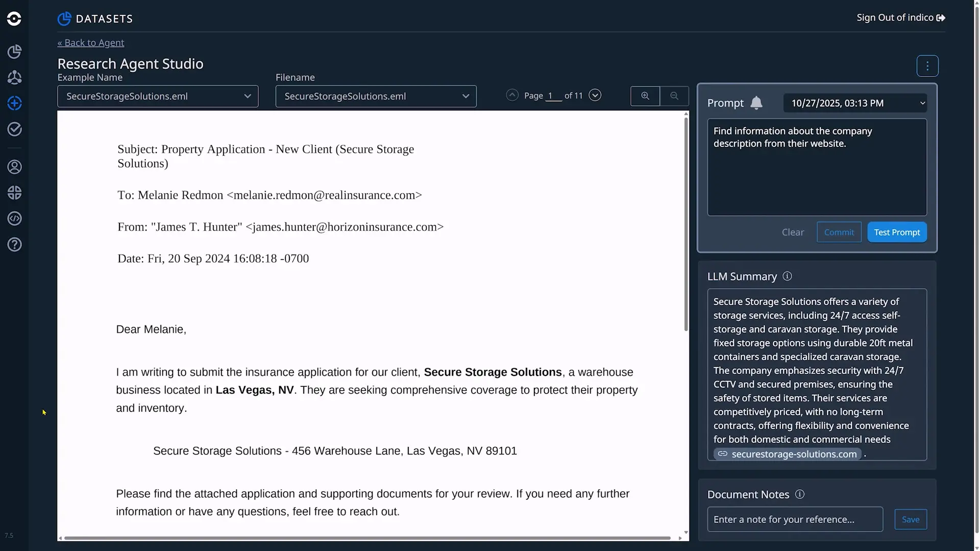Open the securestorage-solutions.com source link
The image size is (980, 551).
(x=788, y=454)
